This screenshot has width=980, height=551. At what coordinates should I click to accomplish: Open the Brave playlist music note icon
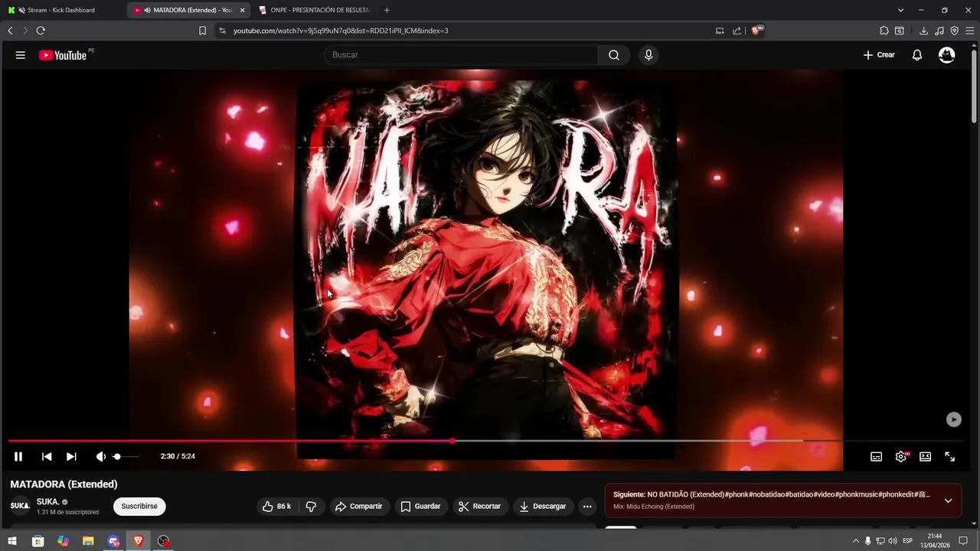click(939, 31)
